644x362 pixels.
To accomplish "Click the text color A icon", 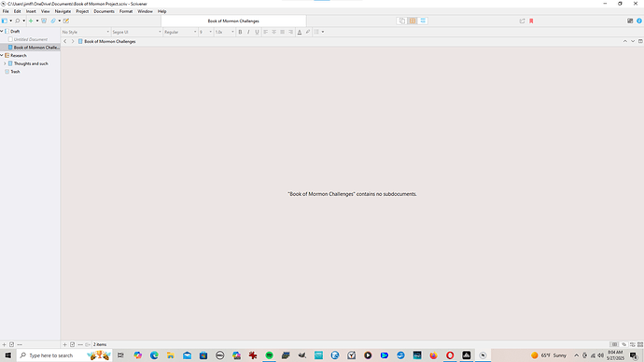I will tap(300, 32).
